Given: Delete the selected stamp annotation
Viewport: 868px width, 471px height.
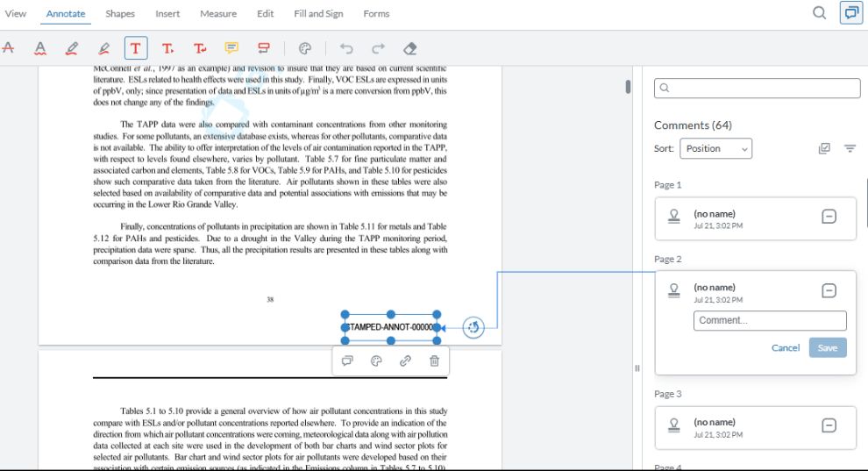Looking at the screenshot, I should pos(435,360).
